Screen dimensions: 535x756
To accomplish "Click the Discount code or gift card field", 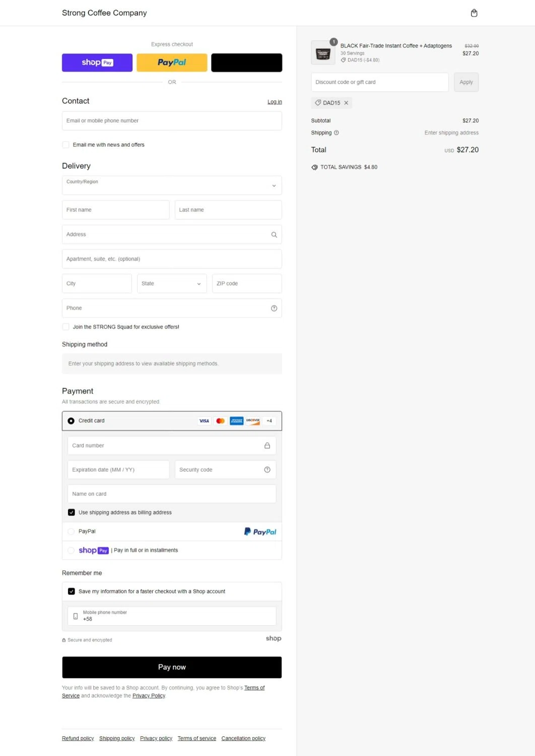I will tap(379, 82).
